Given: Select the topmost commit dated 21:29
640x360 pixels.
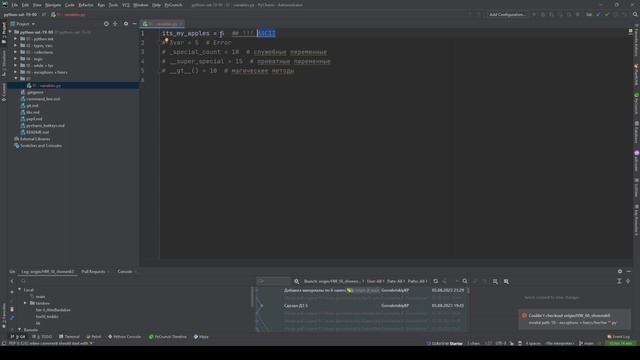Looking at the screenshot, I should point(361,290).
